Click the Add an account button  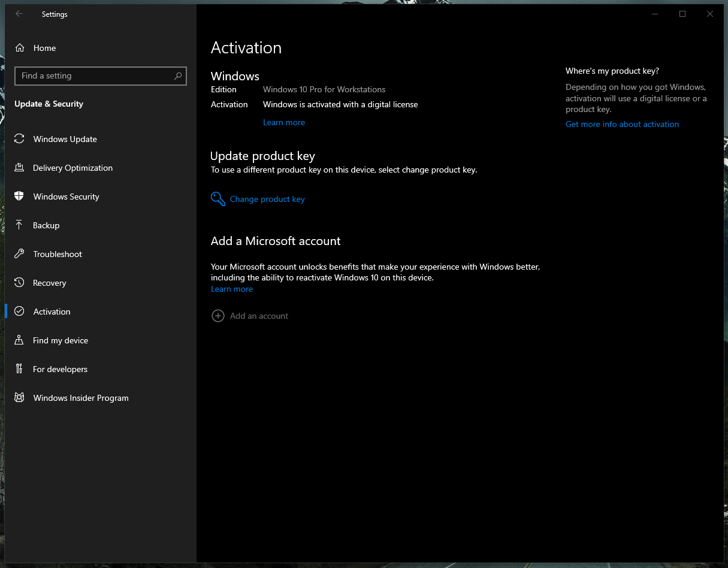click(250, 316)
